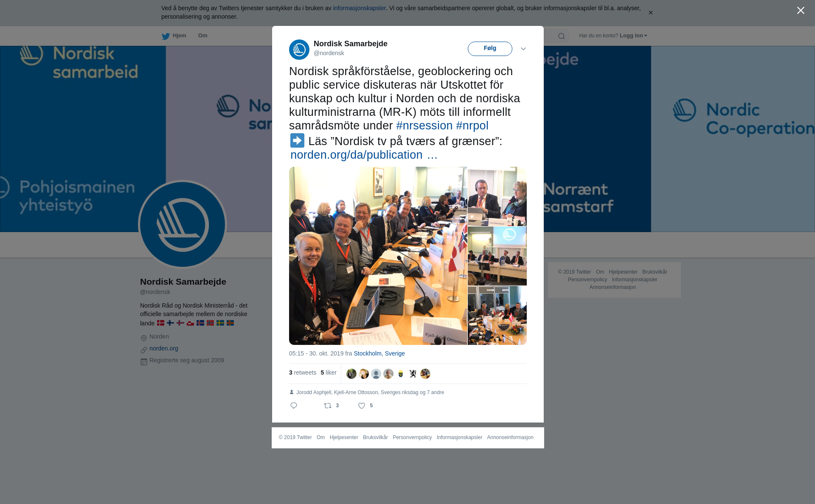
Task: Click the reply speech bubble icon
Action: pyautogui.click(x=294, y=406)
